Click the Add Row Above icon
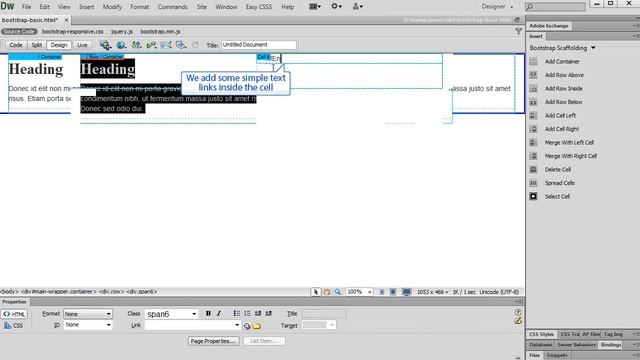This screenshot has height=360, width=640. 533,75
